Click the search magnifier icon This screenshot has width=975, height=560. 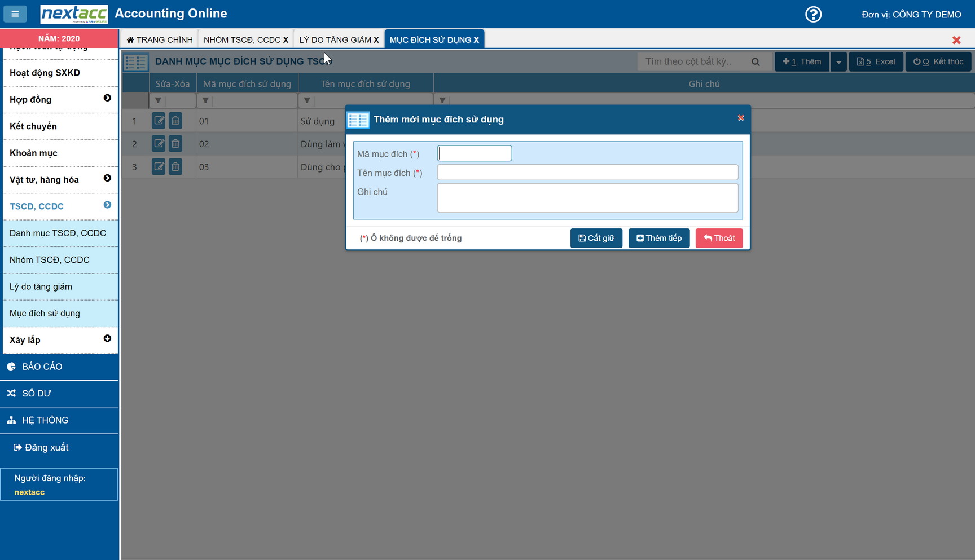pos(756,62)
